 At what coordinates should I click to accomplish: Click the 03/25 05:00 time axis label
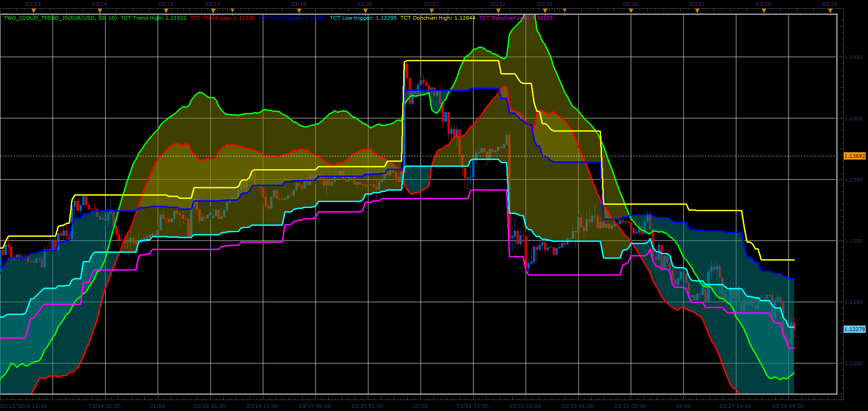tap(578, 406)
